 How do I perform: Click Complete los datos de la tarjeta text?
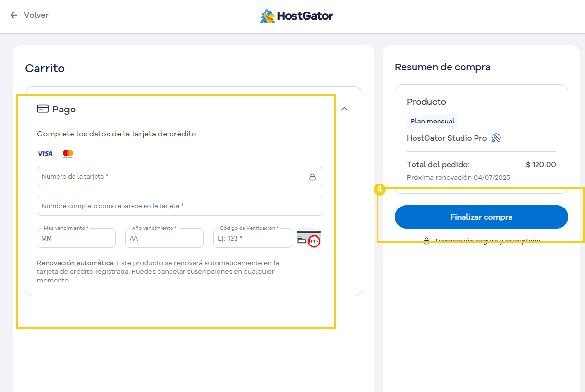[x=117, y=134]
